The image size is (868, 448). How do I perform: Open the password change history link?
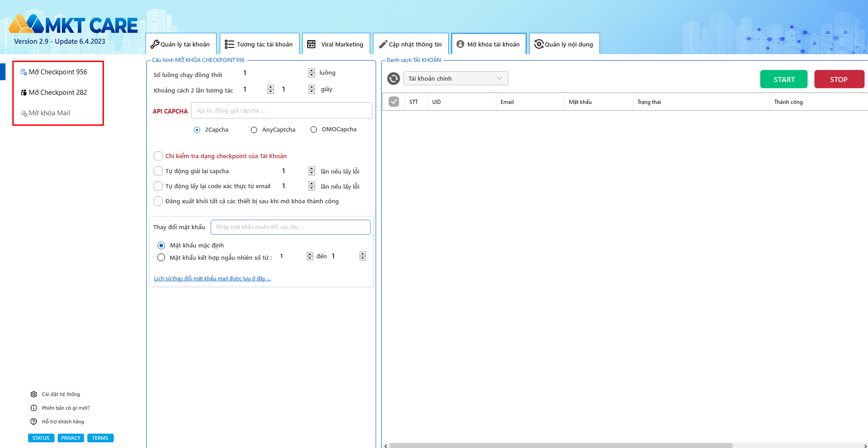[212, 278]
